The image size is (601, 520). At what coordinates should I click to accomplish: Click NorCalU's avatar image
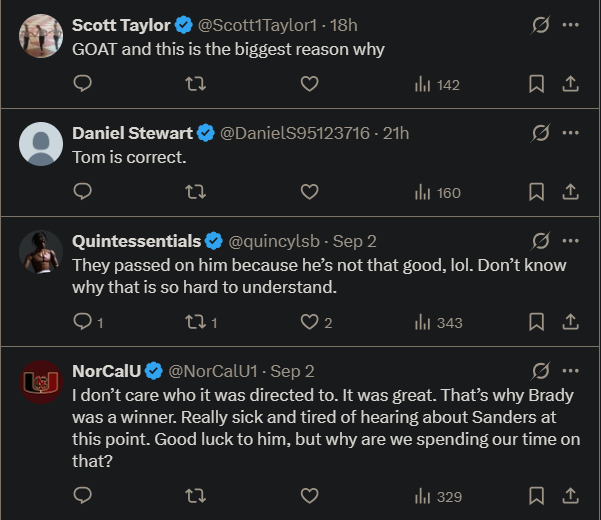pyautogui.click(x=41, y=381)
